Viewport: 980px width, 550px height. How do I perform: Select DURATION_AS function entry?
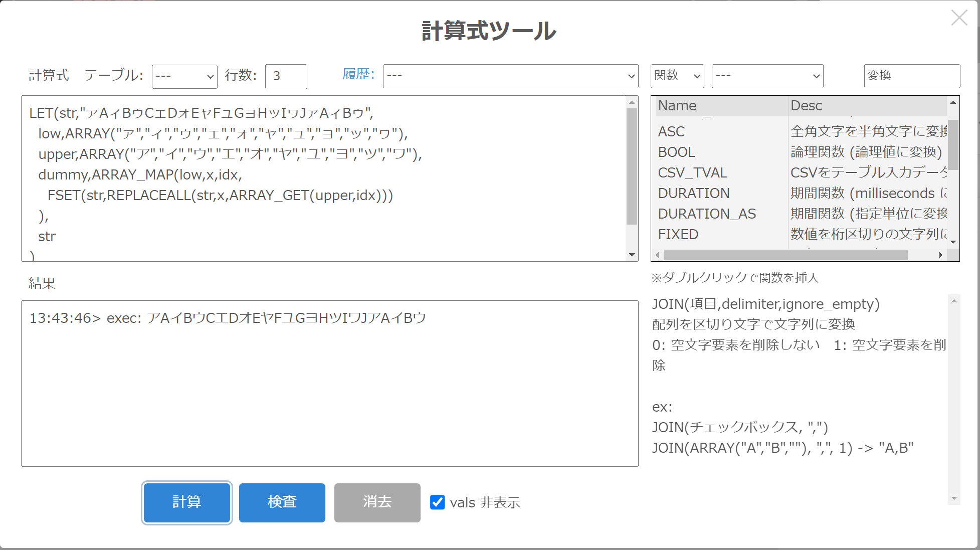pos(706,214)
